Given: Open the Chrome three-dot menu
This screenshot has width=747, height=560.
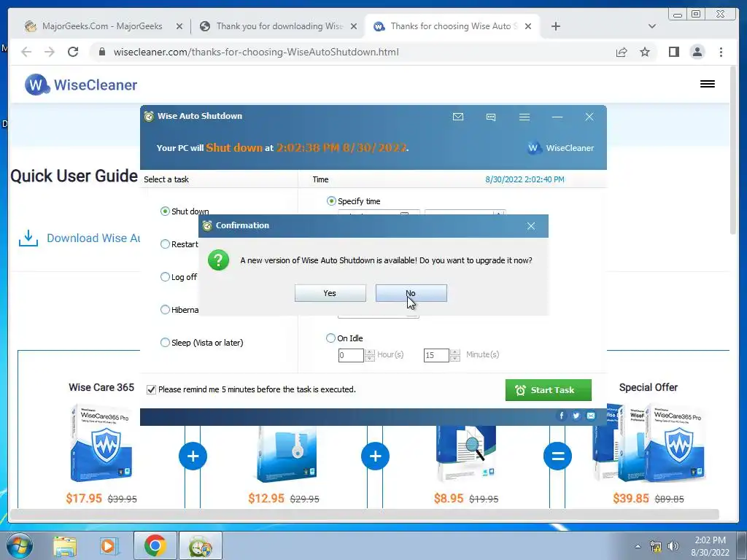Looking at the screenshot, I should pyautogui.click(x=721, y=52).
